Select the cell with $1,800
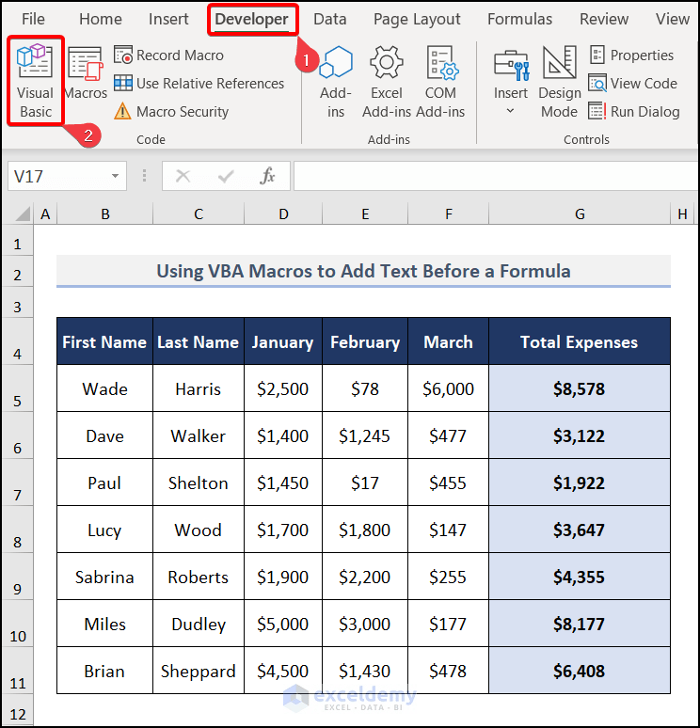 pos(365,530)
